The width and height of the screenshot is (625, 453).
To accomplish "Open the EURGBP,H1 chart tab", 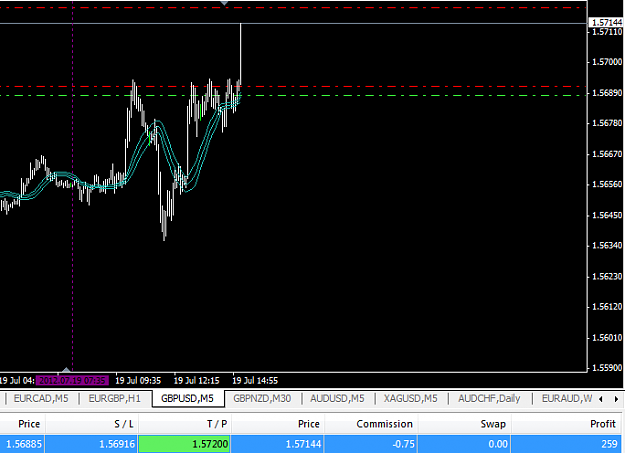I will tap(114, 398).
